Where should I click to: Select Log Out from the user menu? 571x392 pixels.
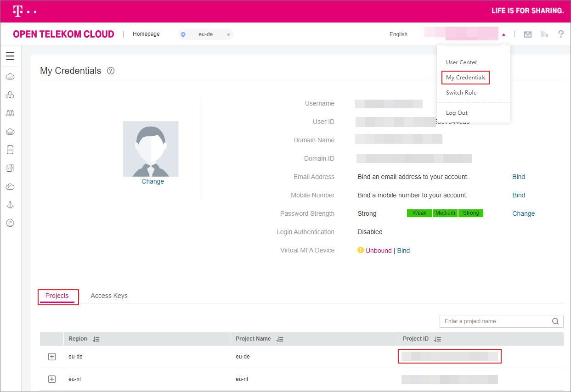(x=457, y=113)
